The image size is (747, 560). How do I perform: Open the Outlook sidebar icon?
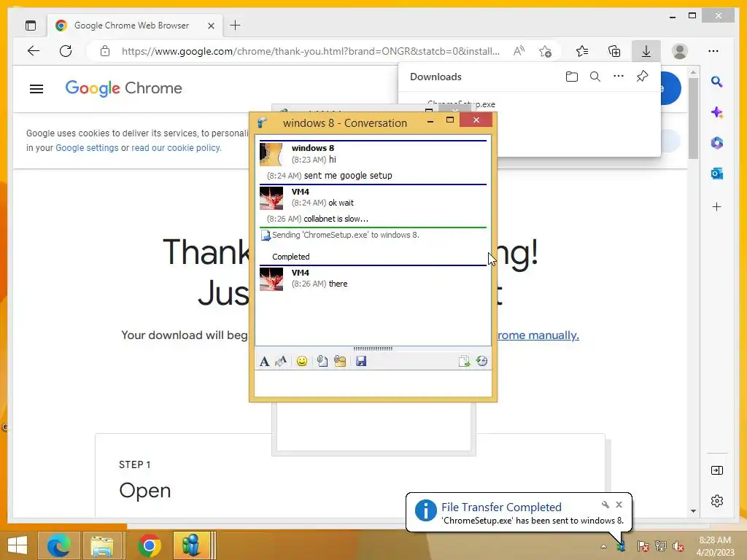pyautogui.click(x=716, y=174)
